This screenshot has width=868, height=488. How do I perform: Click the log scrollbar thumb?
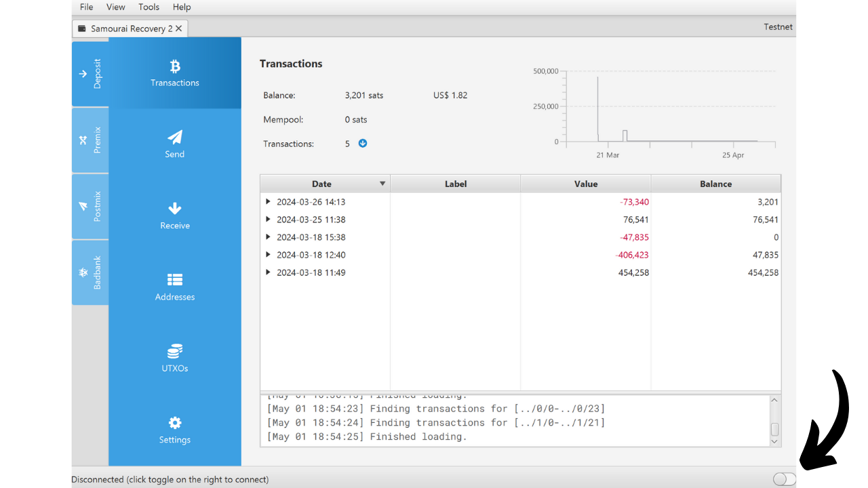pos(775,429)
